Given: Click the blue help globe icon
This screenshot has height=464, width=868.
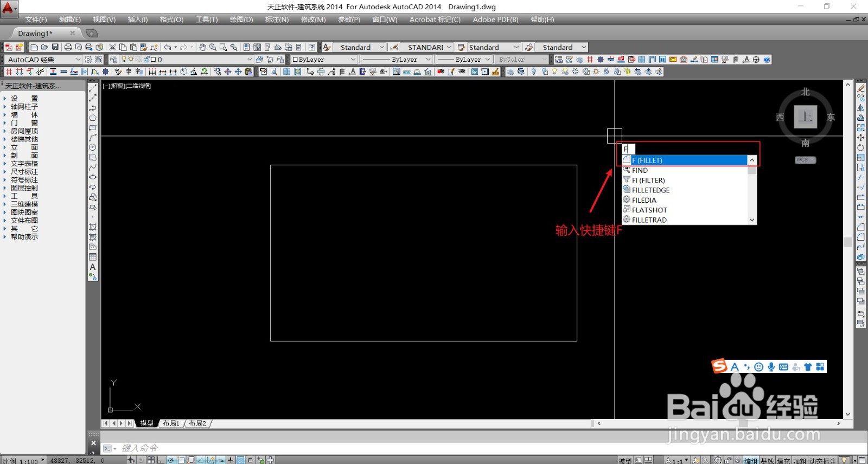Looking at the screenshot, I should 767,60.
